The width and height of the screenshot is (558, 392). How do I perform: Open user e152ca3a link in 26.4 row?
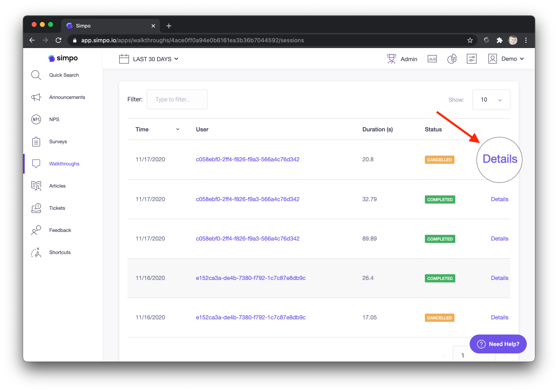pyautogui.click(x=251, y=278)
